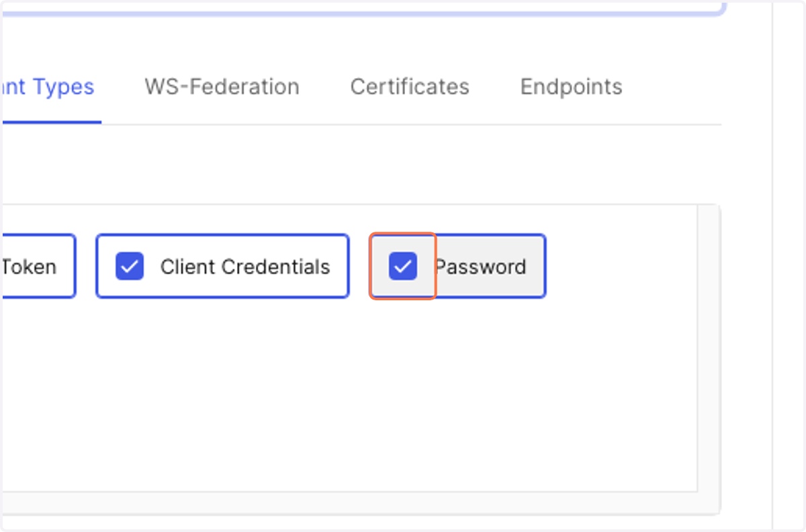Click the blue checkmark icon beside Client Credentials
The height and width of the screenshot is (532, 806).
pyautogui.click(x=130, y=267)
